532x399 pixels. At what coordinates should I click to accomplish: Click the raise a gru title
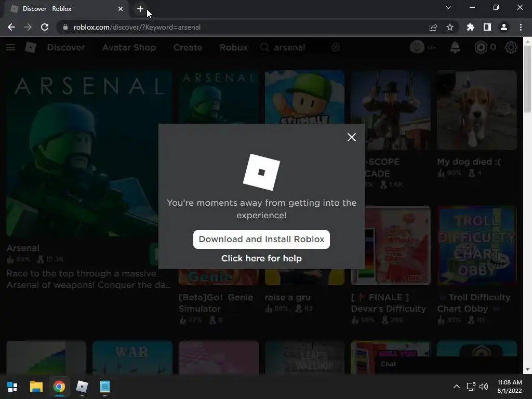pos(288,297)
